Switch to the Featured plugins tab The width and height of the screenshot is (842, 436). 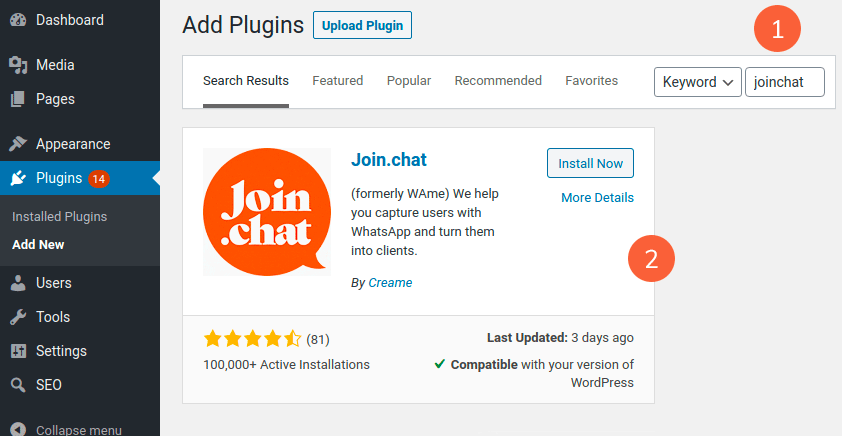[337, 81]
